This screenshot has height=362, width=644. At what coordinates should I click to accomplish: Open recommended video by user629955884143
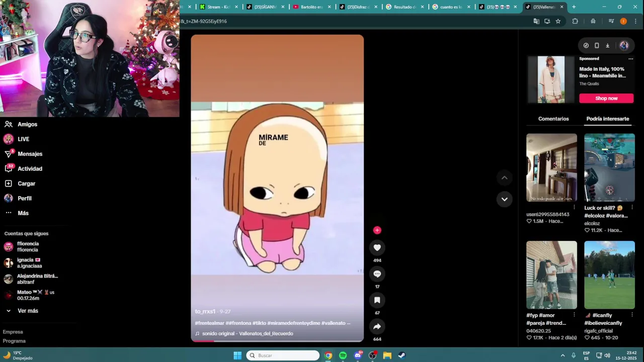(x=551, y=167)
